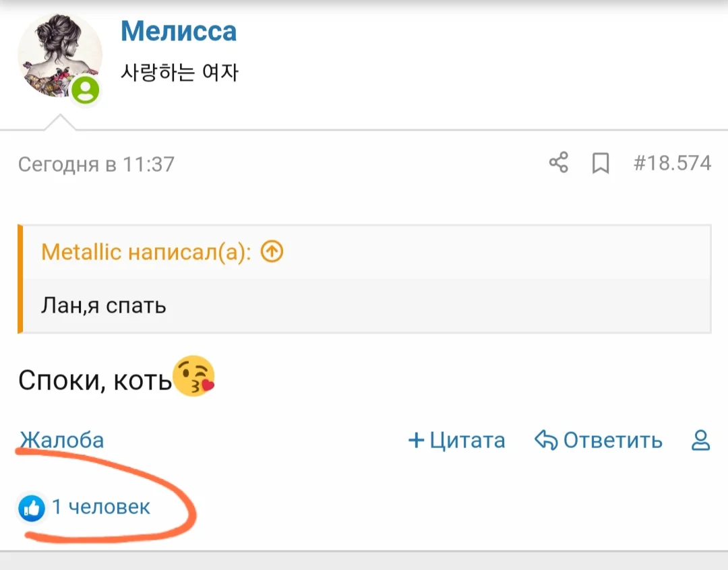Jump to original post via quote arrow icon
The image size is (728, 570).
[x=272, y=252]
